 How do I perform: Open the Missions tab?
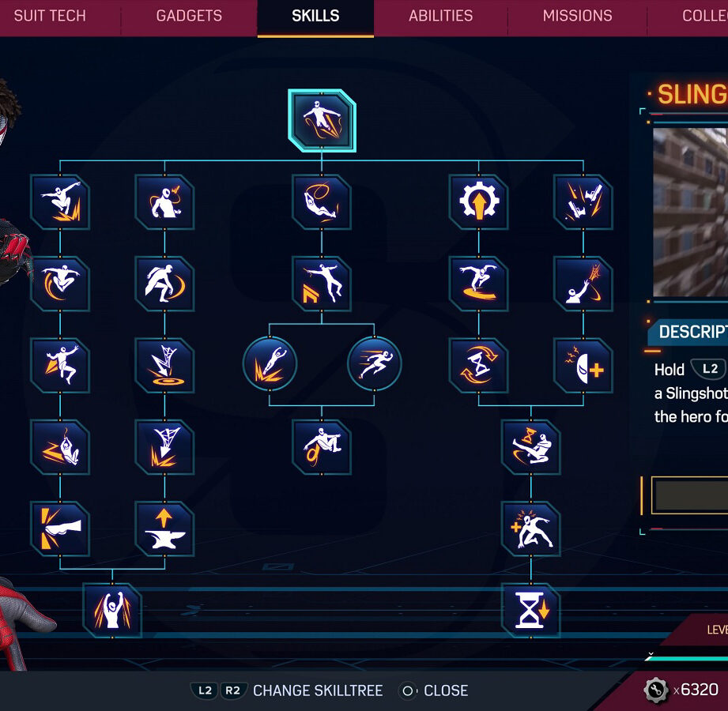[577, 16]
